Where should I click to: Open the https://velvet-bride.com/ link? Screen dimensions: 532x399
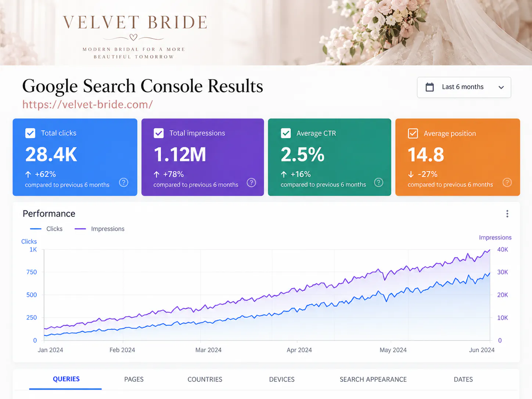click(x=87, y=104)
